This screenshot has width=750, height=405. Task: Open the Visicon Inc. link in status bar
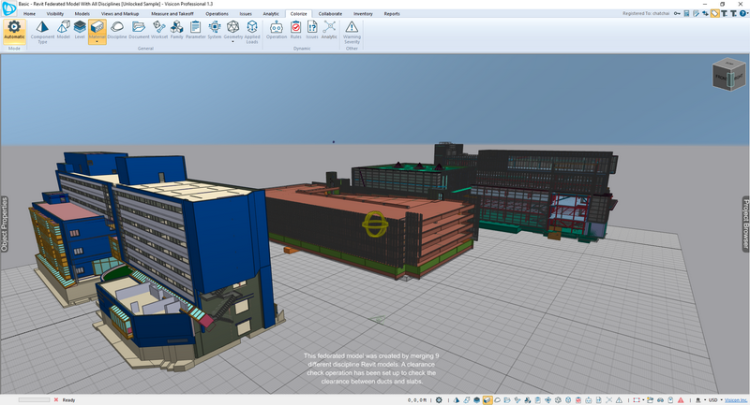click(x=735, y=400)
